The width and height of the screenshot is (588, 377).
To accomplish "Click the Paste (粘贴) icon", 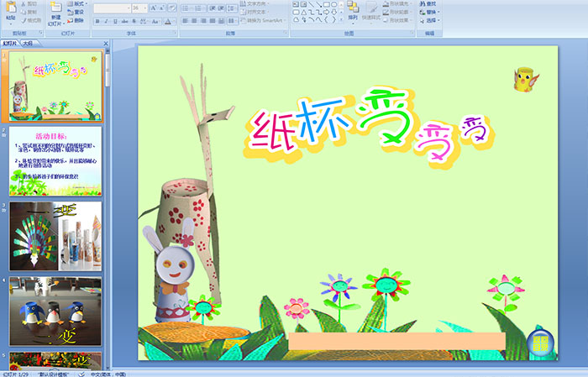I will click(x=11, y=8).
